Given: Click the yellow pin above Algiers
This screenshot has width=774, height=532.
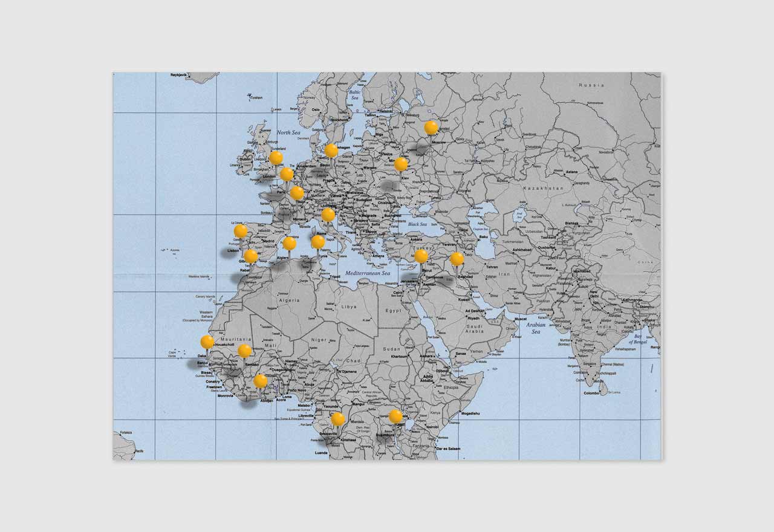Looking at the screenshot, I should coord(290,243).
